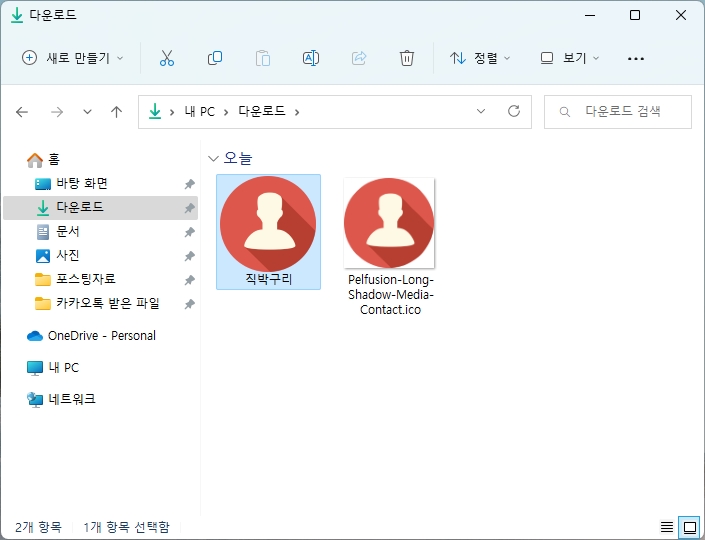This screenshot has width=705, height=540.
Task: Collapse the 오늘 group
Action: coord(213,158)
